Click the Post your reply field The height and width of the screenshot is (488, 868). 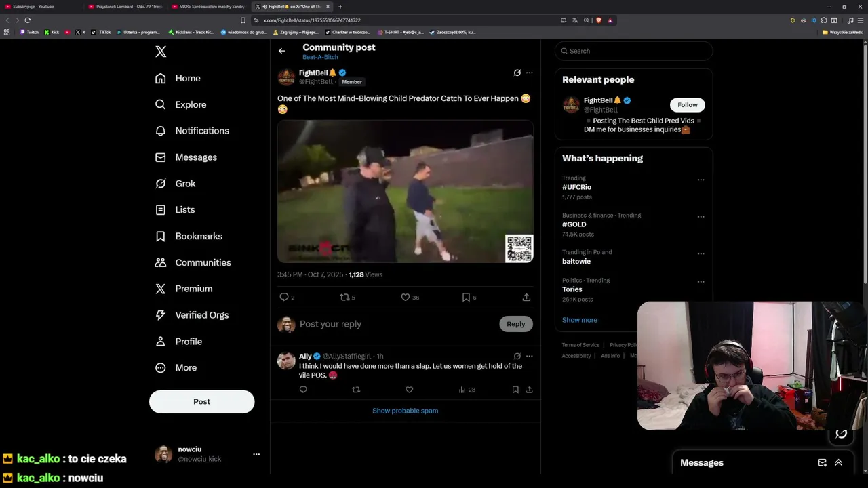tap(397, 324)
